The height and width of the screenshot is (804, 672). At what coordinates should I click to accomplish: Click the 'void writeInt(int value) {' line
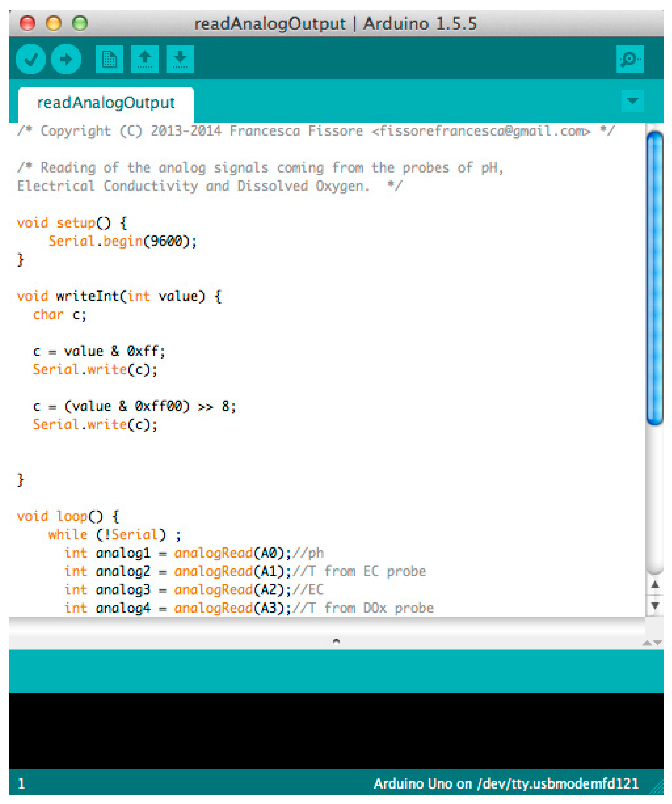pyautogui.click(x=119, y=296)
